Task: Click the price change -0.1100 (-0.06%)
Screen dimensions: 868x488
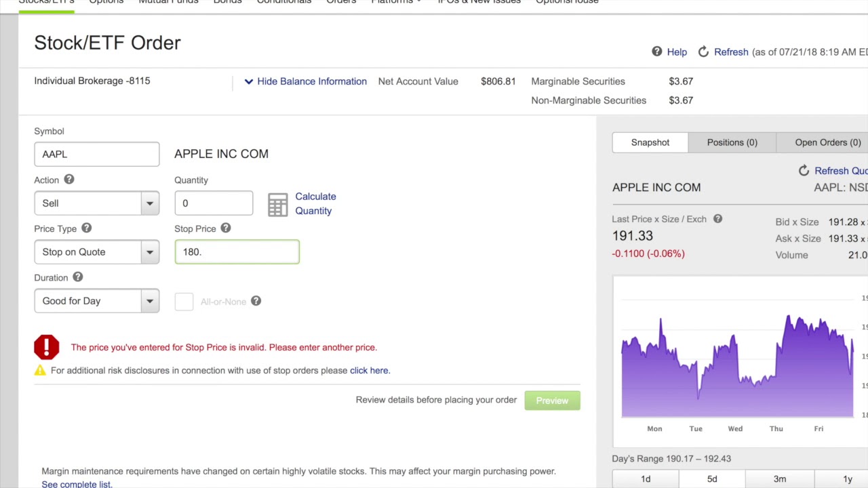Action: (x=648, y=253)
